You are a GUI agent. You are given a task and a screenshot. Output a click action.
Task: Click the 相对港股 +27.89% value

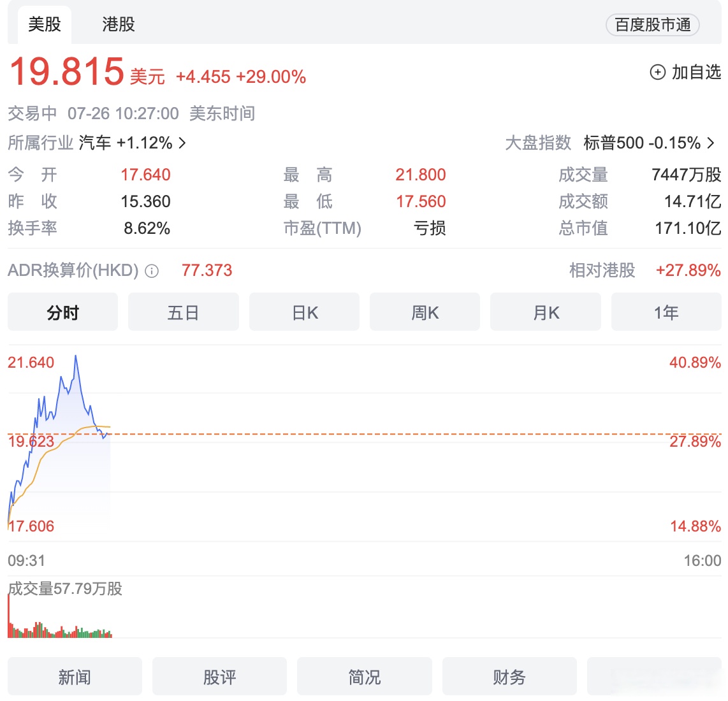click(686, 271)
